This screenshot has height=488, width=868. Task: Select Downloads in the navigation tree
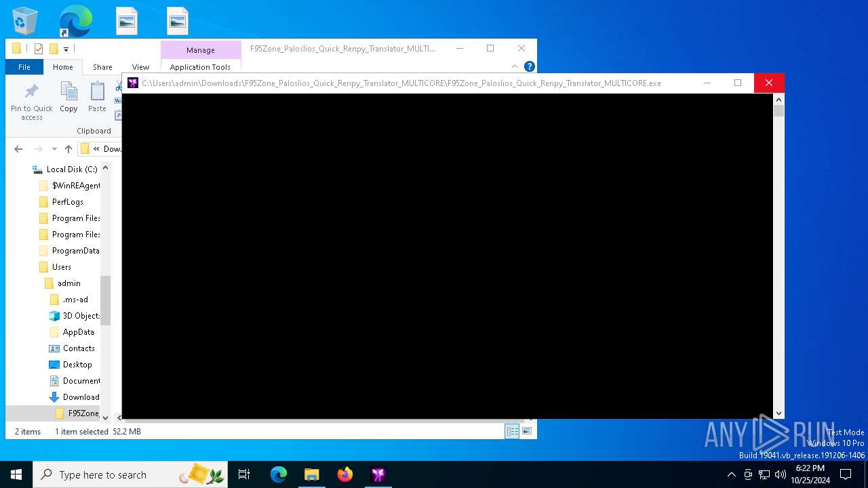point(81,397)
